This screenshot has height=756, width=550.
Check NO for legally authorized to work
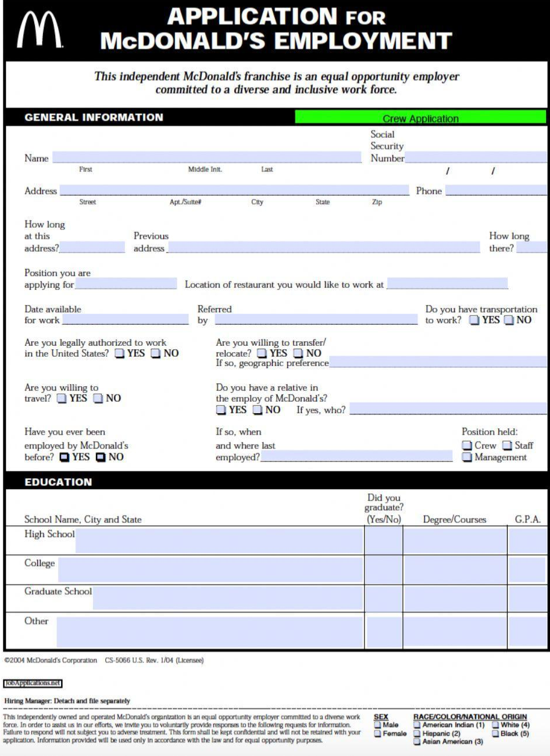point(156,353)
